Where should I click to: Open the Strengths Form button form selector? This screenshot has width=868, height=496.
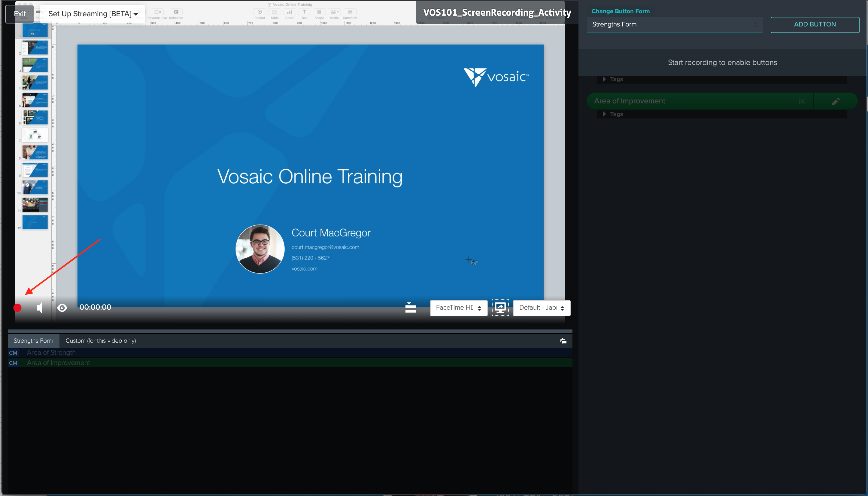click(x=674, y=25)
